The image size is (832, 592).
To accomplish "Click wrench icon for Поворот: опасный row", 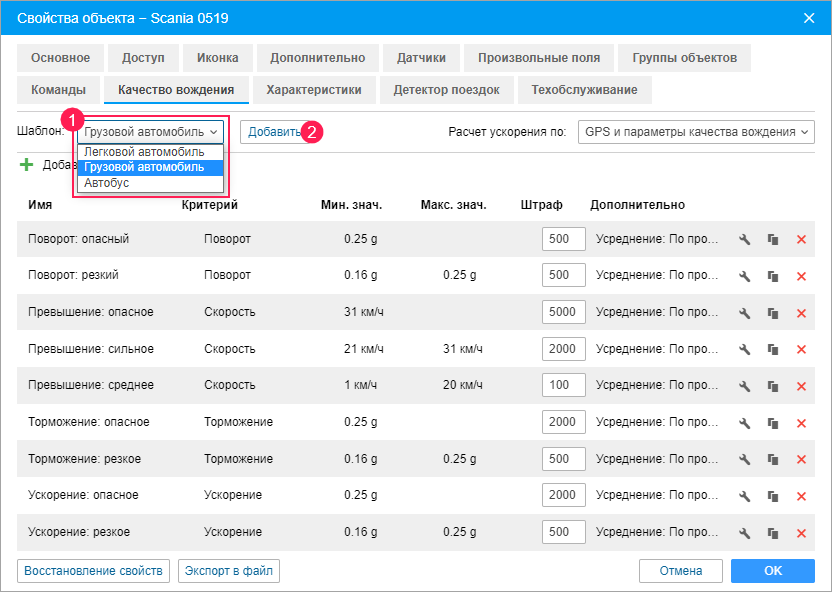I will coord(744,240).
